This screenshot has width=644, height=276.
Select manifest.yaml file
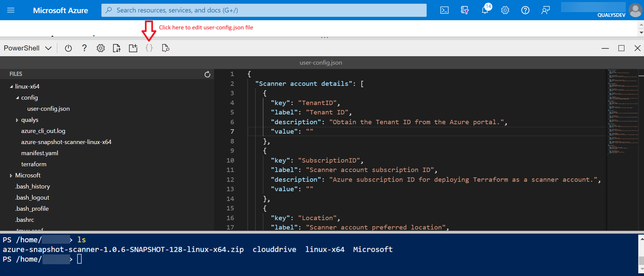click(39, 153)
